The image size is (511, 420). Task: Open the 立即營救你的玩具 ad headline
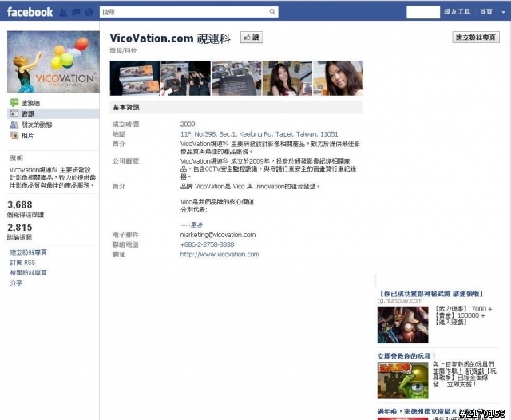pos(406,356)
